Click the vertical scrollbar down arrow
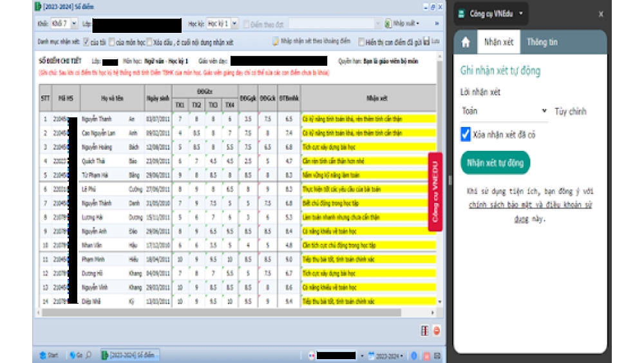644x363 pixels. (440, 302)
